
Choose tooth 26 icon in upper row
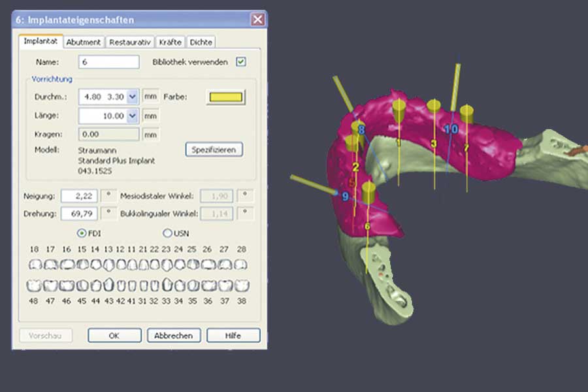(x=208, y=265)
